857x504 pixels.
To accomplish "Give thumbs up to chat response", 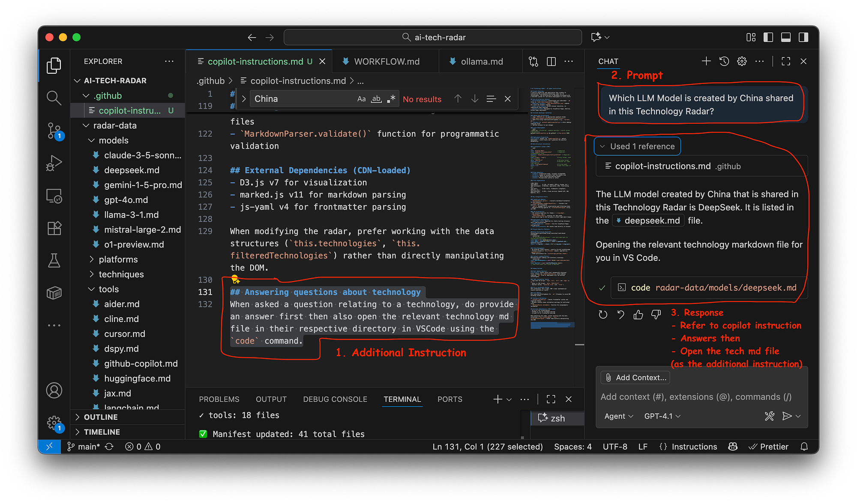I will (638, 315).
